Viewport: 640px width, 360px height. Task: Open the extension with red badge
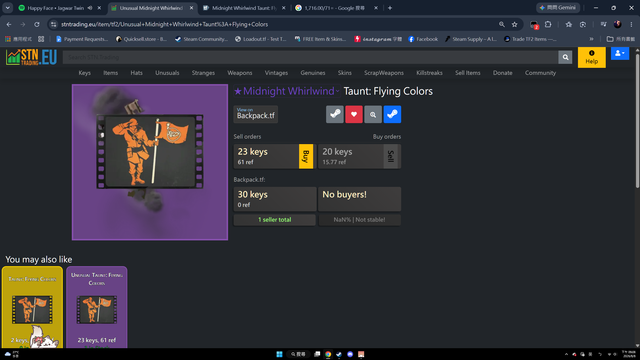coord(534,25)
